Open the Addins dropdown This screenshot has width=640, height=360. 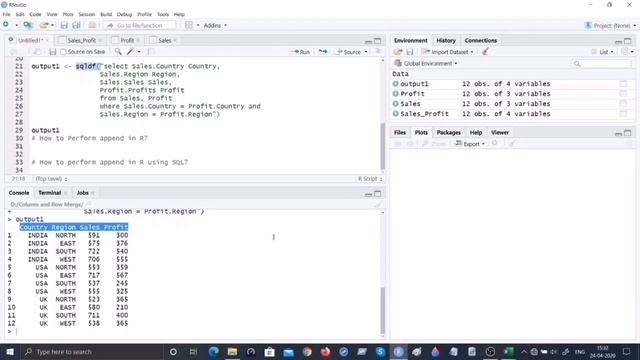click(215, 25)
